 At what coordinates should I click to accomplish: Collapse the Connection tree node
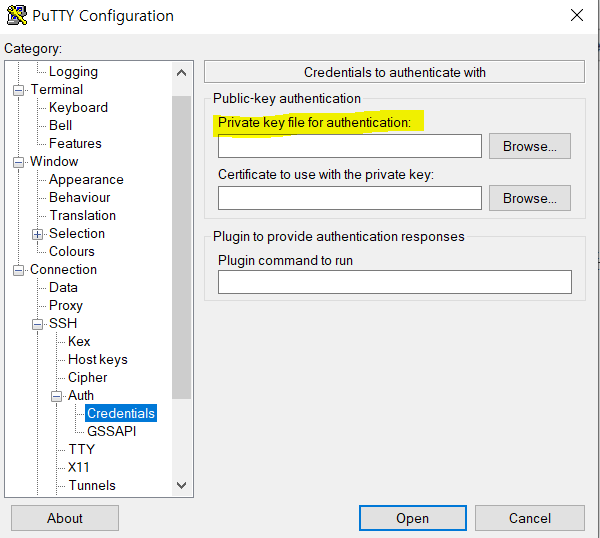(x=18, y=271)
